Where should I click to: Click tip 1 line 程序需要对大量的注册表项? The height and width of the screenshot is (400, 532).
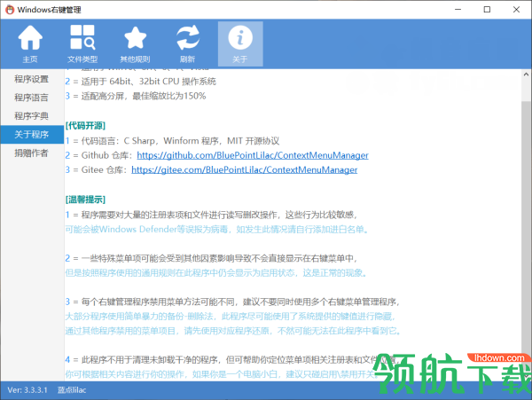click(211, 215)
